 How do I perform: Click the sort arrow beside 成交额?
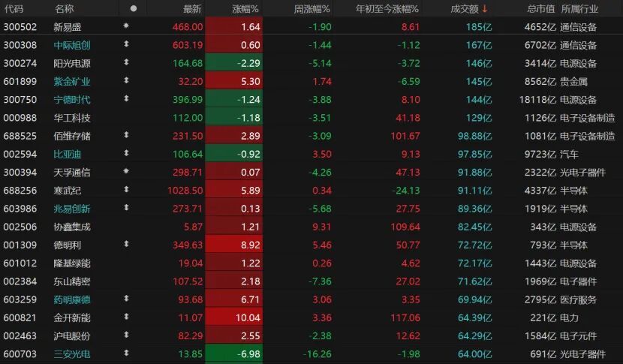[x=484, y=8]
